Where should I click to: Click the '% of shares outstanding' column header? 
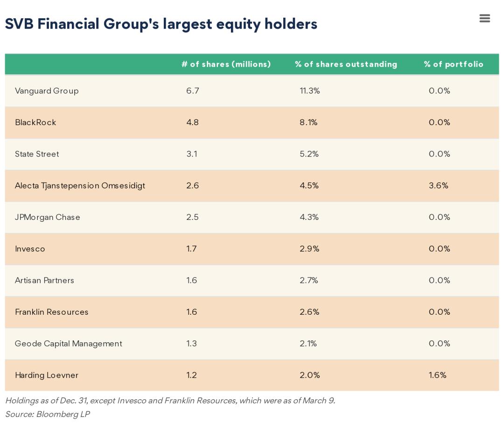click(346, 64)
